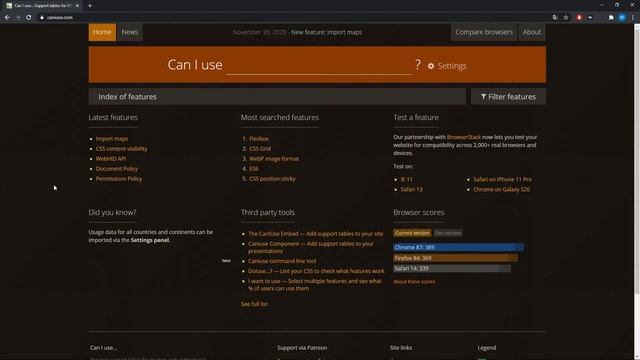Open the WebP image format link

tap(274, 159)
